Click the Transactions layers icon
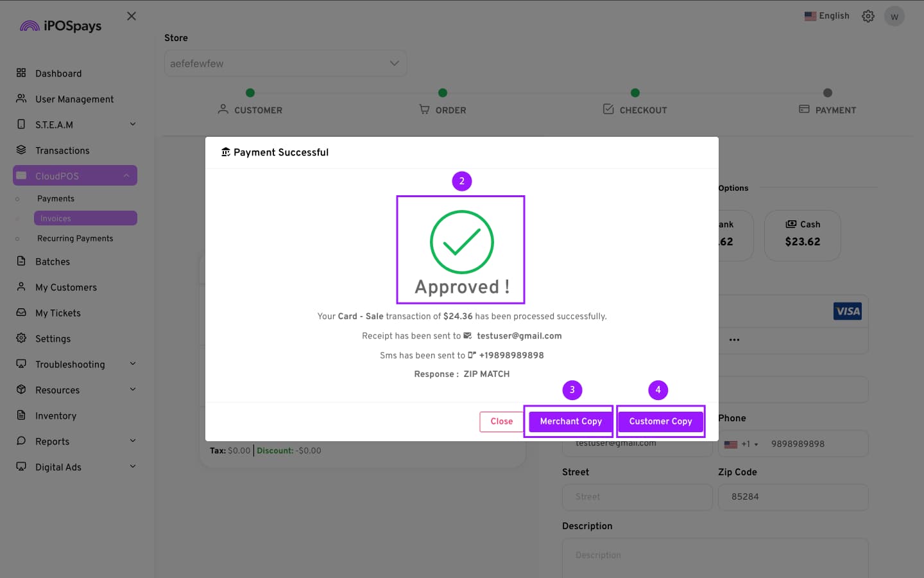The height and width of the screenshot is (578, 924). [21, 150]
